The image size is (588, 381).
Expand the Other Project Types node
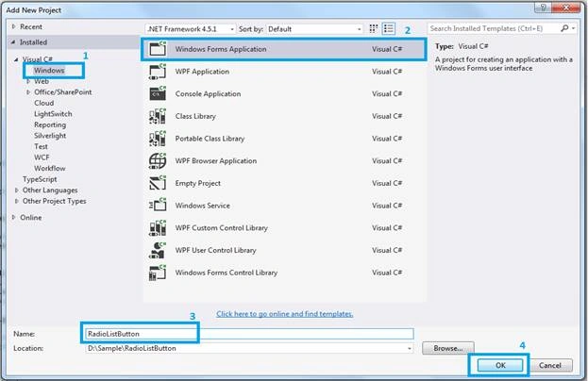click(16, 201)
